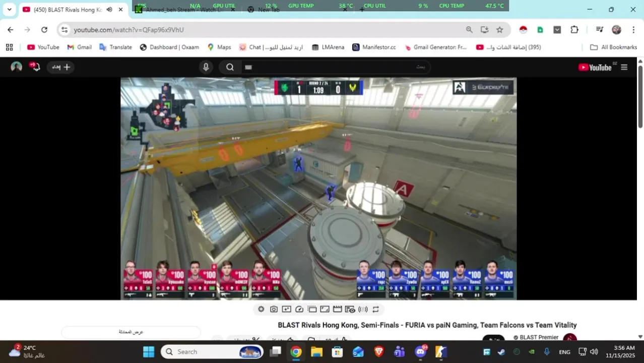This screenshot has width=644, height=363.
Task: Open the zoom magnifier in address bar
Action: 469,30
